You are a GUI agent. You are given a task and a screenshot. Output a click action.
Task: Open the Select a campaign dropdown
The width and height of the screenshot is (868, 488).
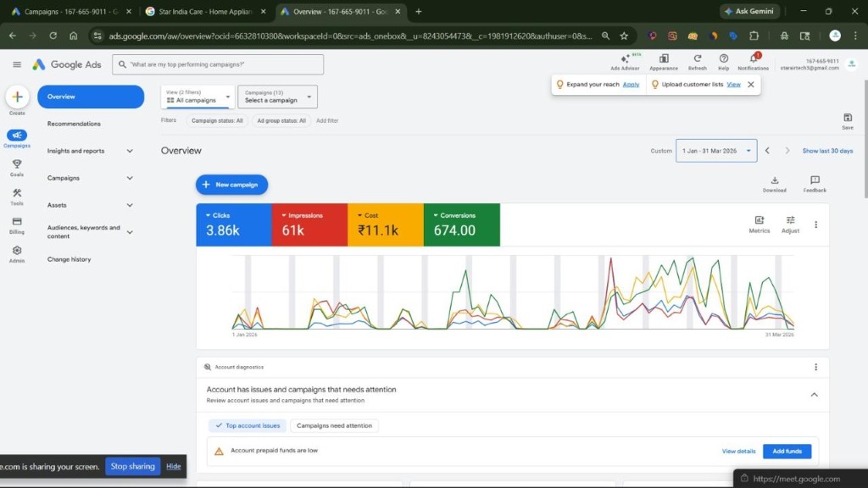point(277,97)
